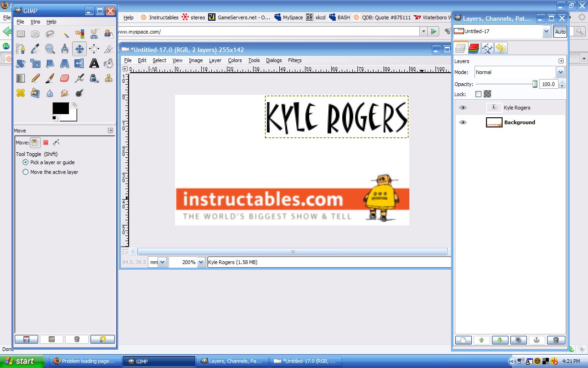The image size is (588, 368).
Task: Open the Colors menu in image window
Action: tap(235, 60)
